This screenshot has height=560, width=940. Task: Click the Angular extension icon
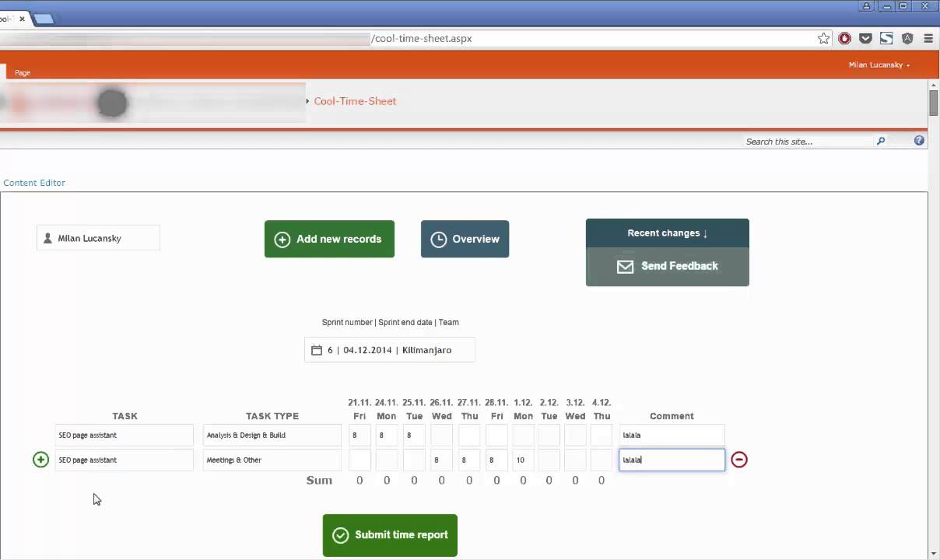point(907,38)
